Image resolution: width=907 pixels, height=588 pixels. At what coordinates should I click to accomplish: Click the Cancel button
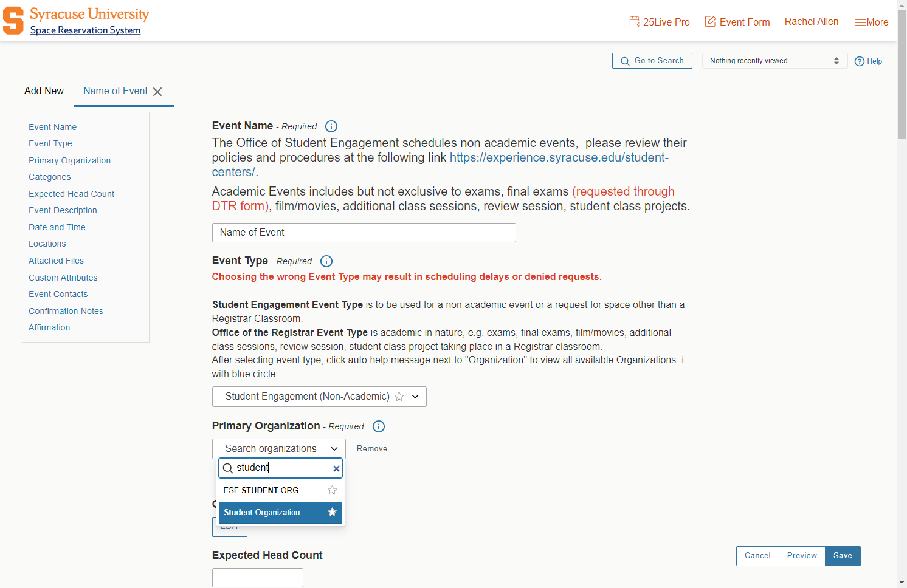point(757,556)
